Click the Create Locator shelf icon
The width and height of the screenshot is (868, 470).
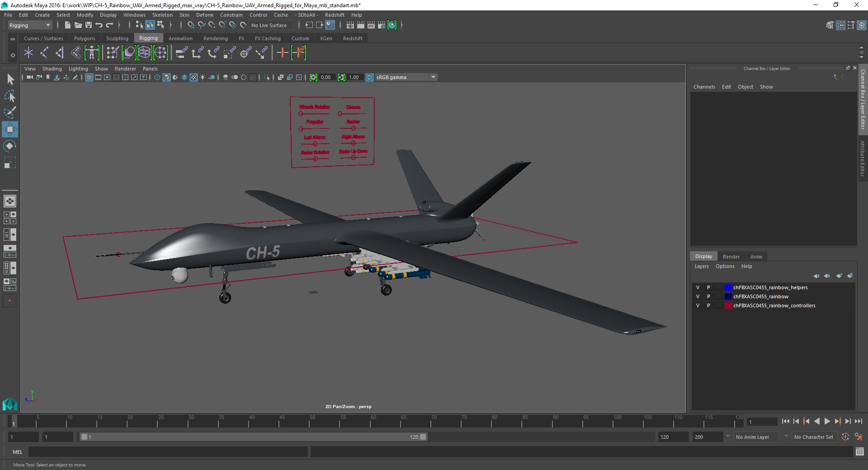pos(28,53)
